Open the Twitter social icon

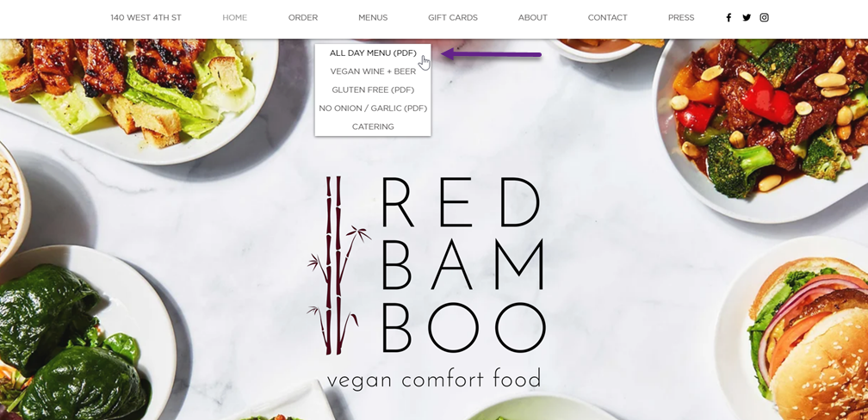click(747, 18)
